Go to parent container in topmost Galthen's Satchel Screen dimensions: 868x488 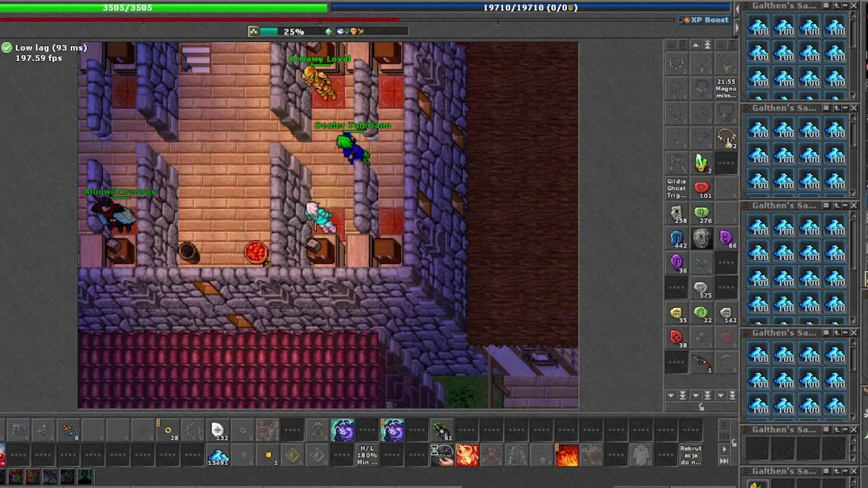[836, 5]
